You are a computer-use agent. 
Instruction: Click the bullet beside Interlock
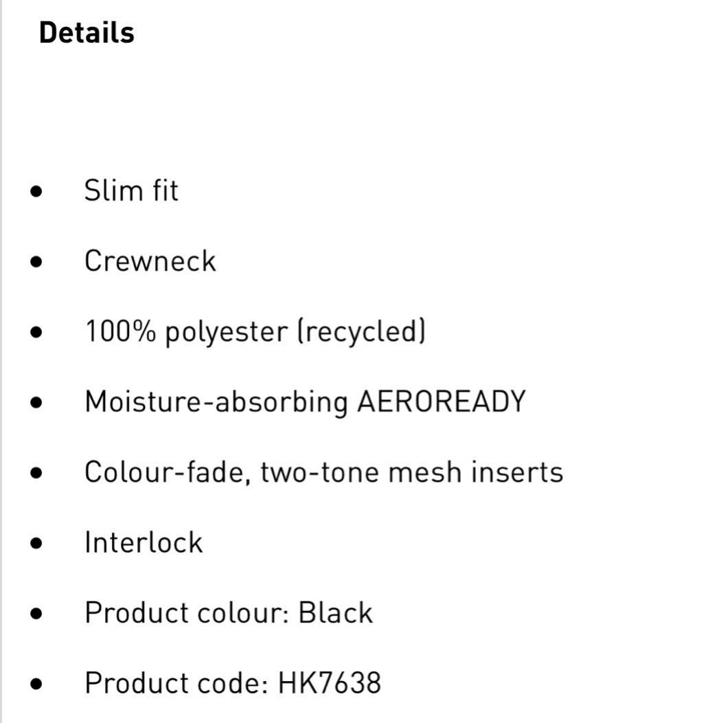(x=36, y=543)
